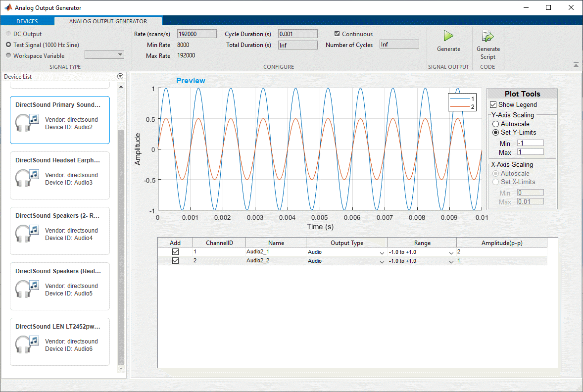The image size is (583, 392).
Task: Uncheck Show Legend in Plot Tools
Action: point(493,104)
